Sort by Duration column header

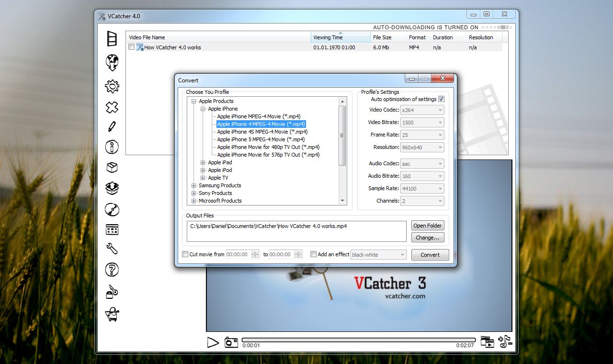click(448, 37)
